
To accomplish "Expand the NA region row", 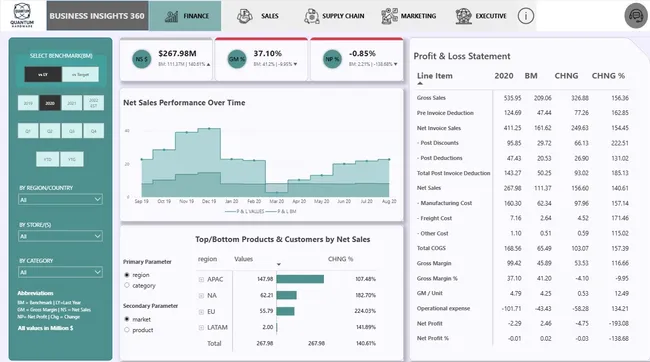I will pyautogui.click(x=201, y=296).
